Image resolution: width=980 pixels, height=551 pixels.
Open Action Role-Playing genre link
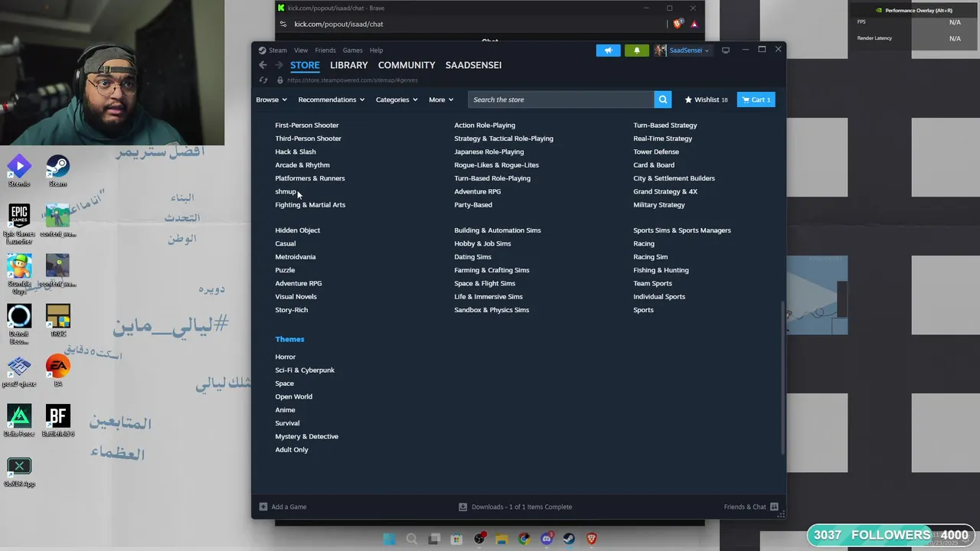click(x=485, y=126)
